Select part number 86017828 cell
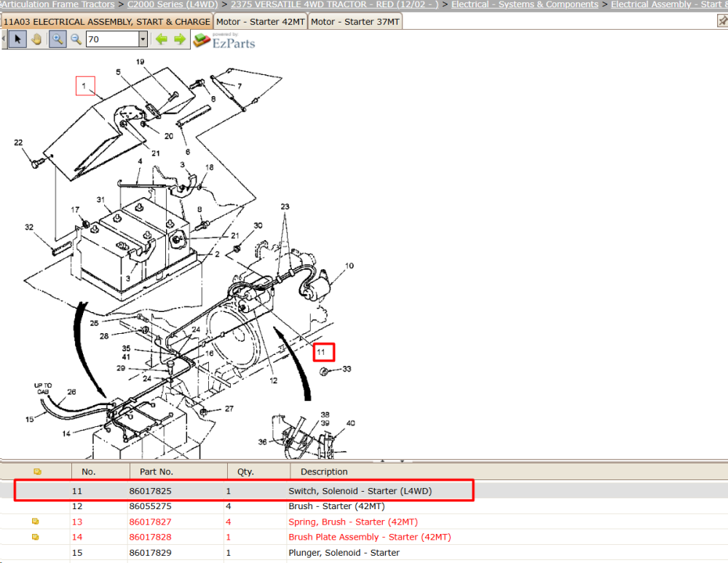Screen dimensions: 728x563 click(x=151, y=537)
